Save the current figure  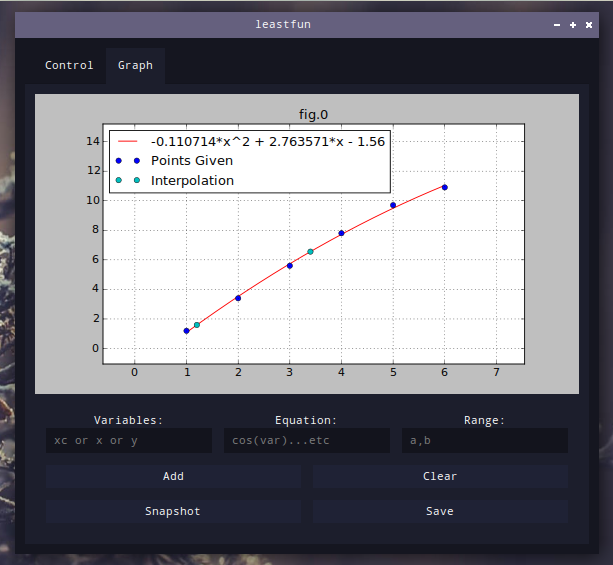coord(440,511)
